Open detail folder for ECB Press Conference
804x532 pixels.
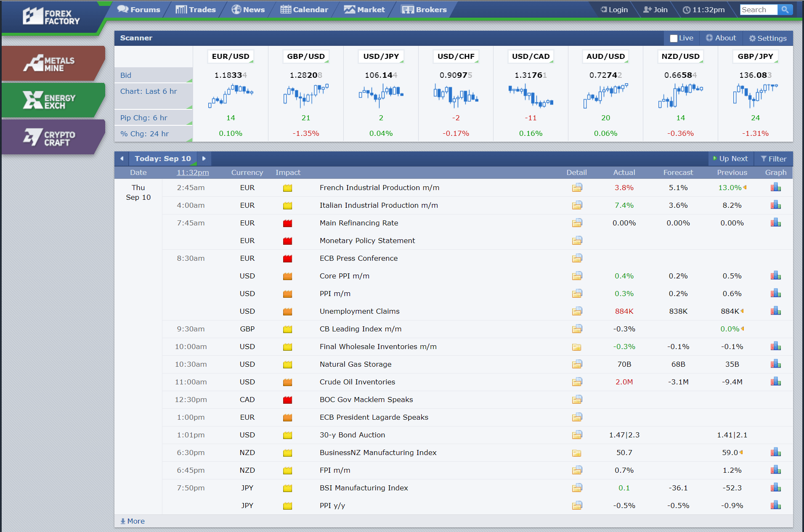coord(577,258)
